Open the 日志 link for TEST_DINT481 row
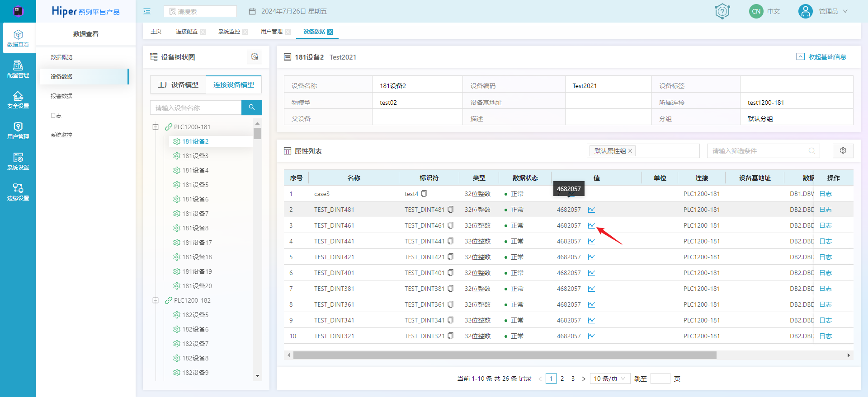 point(826,210)
